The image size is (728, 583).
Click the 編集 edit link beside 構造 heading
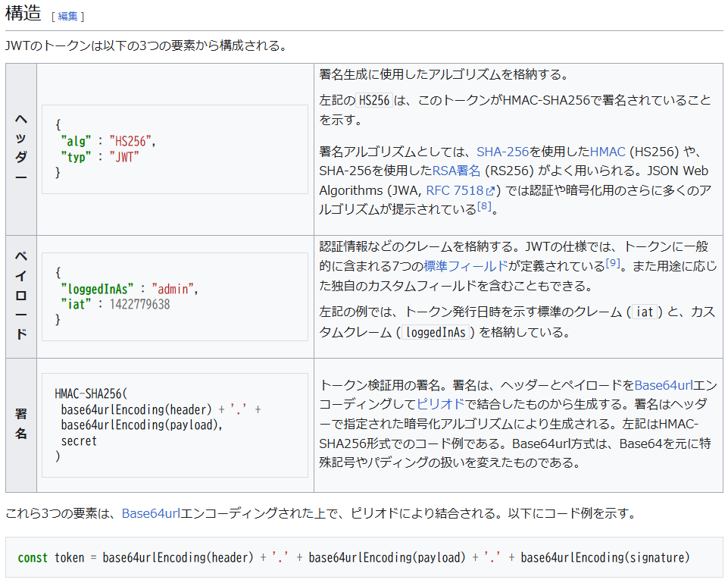pos(67,16)
